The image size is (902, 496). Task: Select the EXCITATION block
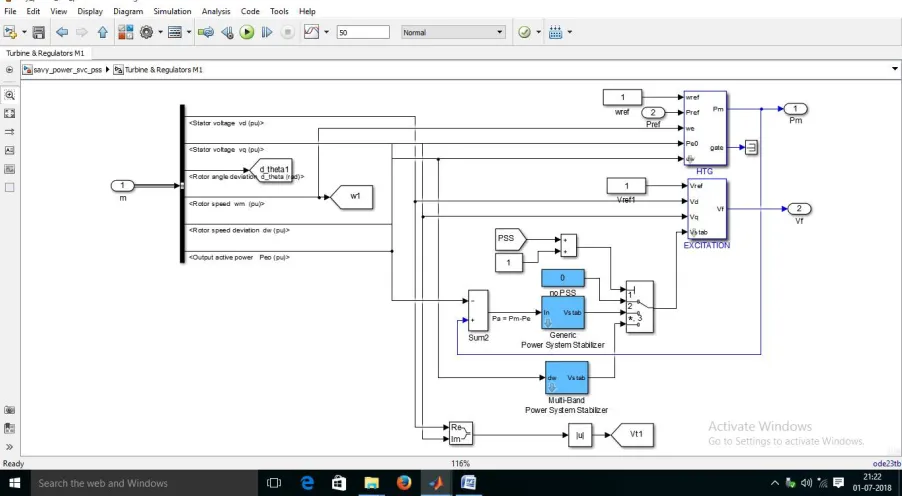pos(707,209)
